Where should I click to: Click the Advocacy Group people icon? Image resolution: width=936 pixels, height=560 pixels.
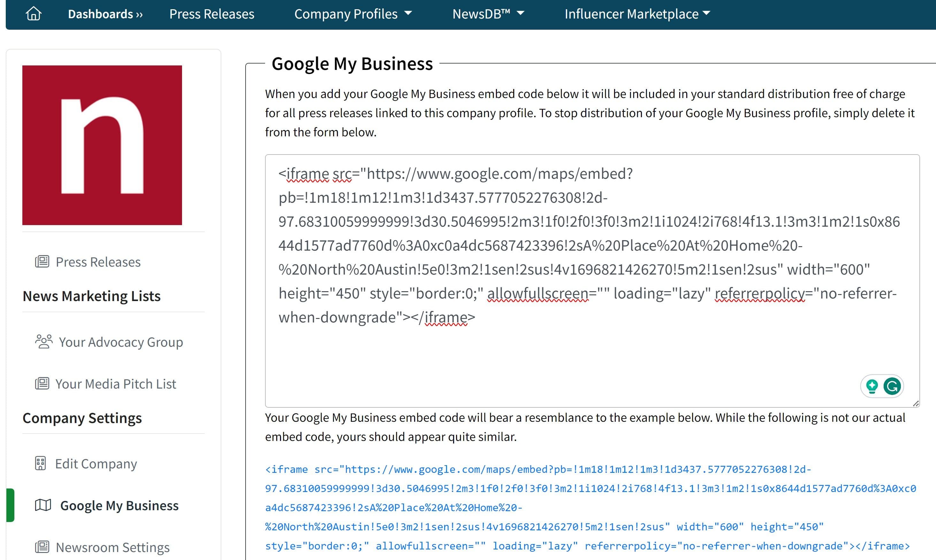[x=44, y=342]
